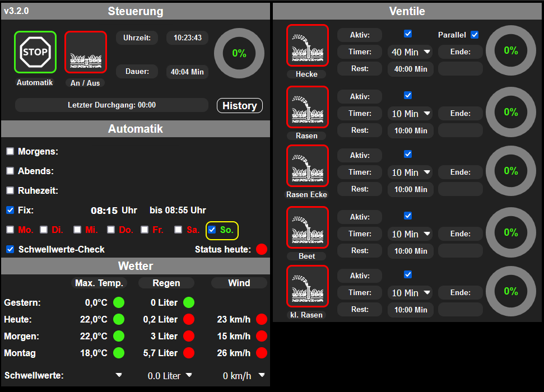Uncheck the Hecke Aktiv checkbox
544x392 pixels.
click(408, 34)
